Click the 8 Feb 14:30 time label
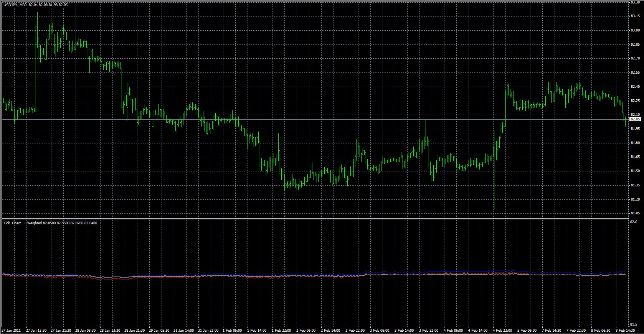This screenshot has height=334, width=644. click(x=626, y=330)
